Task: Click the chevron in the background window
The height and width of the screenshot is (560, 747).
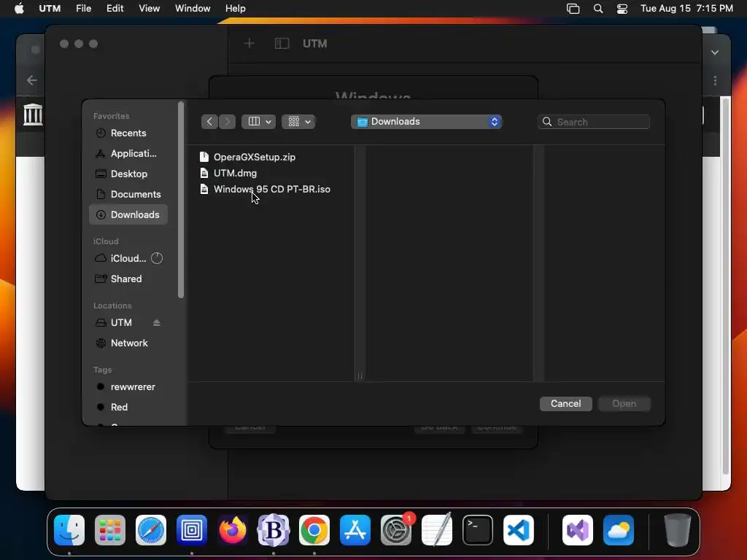Action: (x=715, y=52)
